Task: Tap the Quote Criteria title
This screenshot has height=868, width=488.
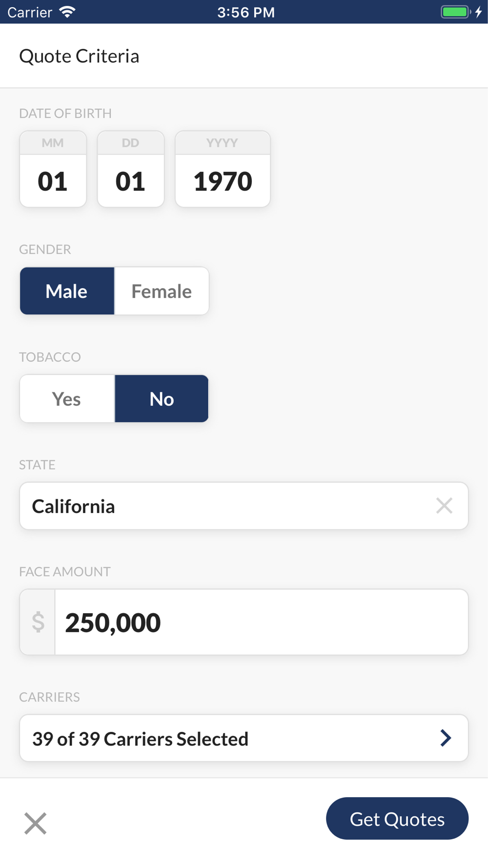Action: click(79, 56)
